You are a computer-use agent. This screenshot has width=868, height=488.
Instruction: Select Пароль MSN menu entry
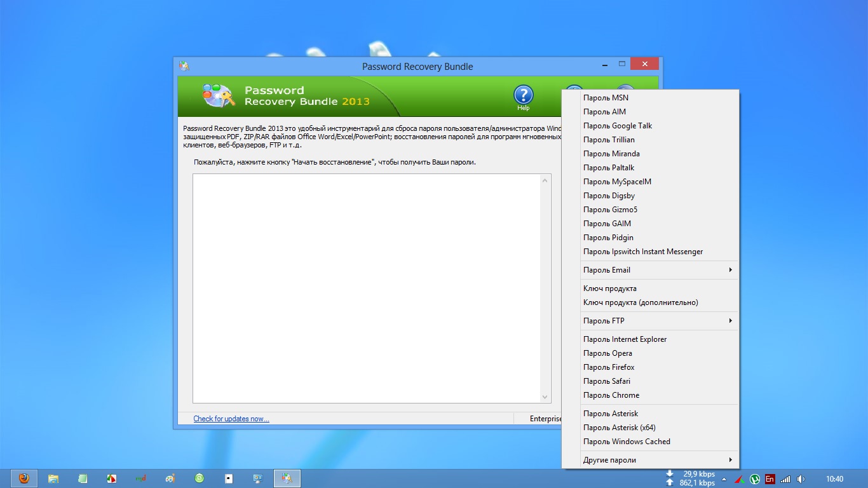[x=651, y=98]
